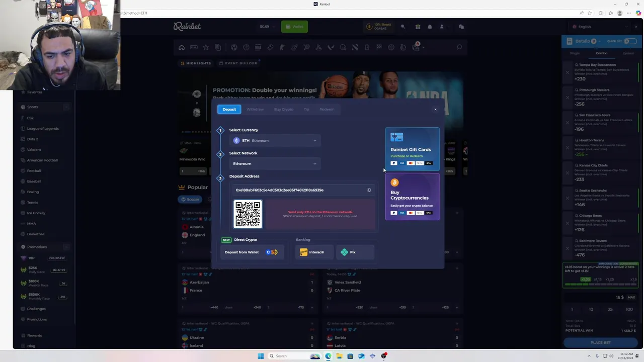Screen dimensions: 644x362
Task: Switch to the Redeem tab
Action: [327, 109]
